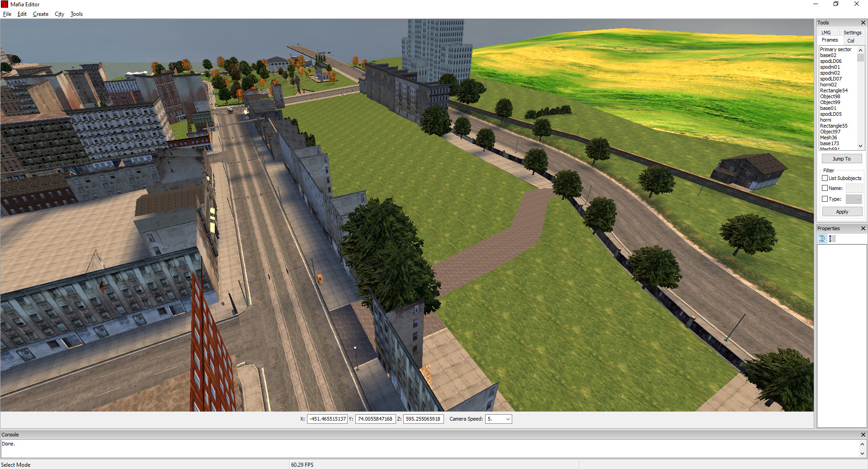This screenshot has height=469, width=868.
Task: Select spodLD06 in the frames list
Action: coord(831,61)
